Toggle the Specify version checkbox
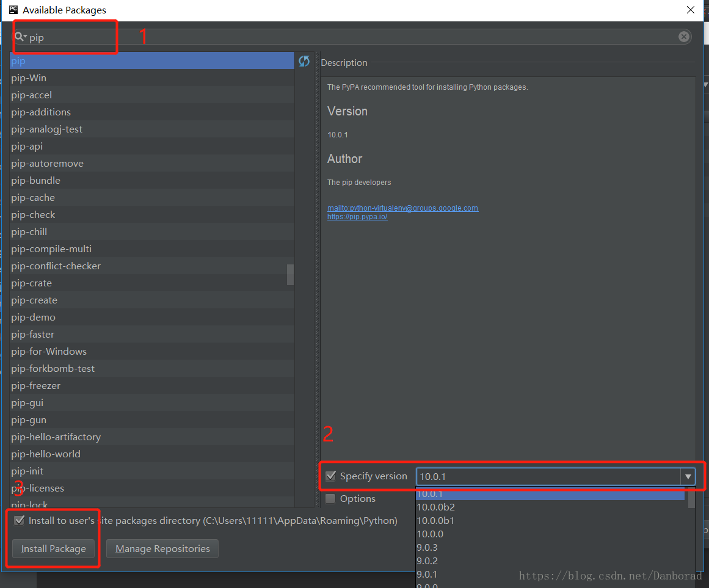 tap(331, 476)
